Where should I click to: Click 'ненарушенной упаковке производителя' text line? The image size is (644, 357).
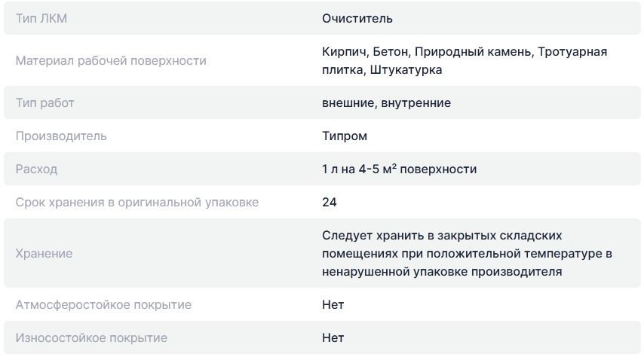(x=442, y=271)
